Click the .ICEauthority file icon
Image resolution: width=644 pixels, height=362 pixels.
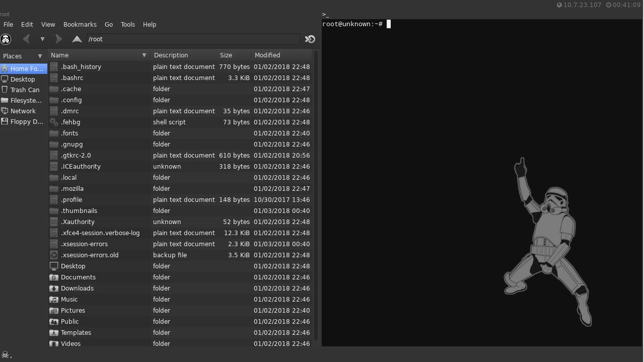pyautogui.click(x=54, y=166)
